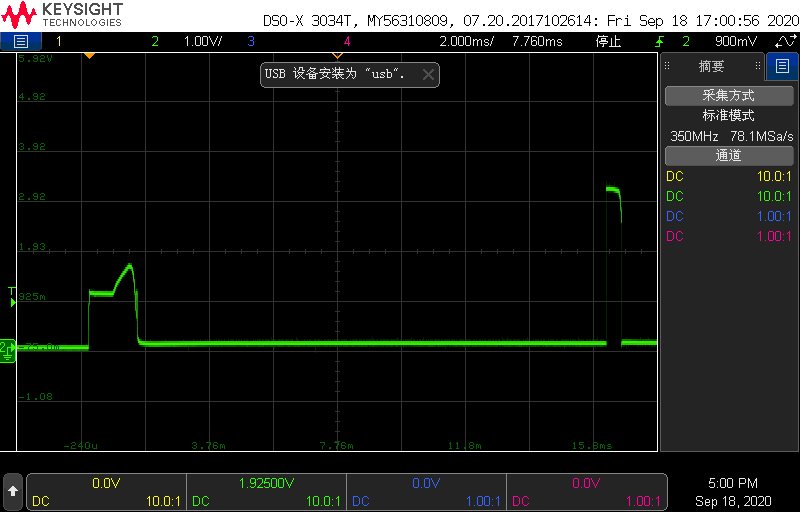The width and height of the screenshot is (800, 512).
Task: Click channel 4 0.0V pink status box
Action: tap(586, 492)
